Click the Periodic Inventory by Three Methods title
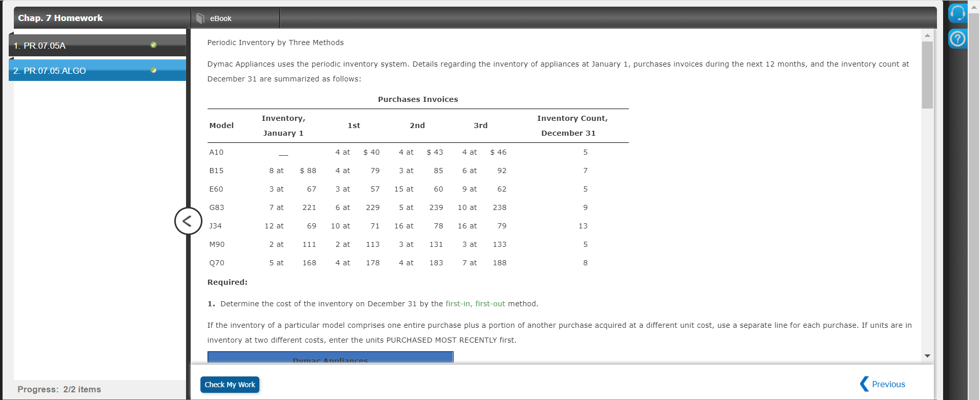The height and width of the screenshot is (400, 980). click(275, 43)
